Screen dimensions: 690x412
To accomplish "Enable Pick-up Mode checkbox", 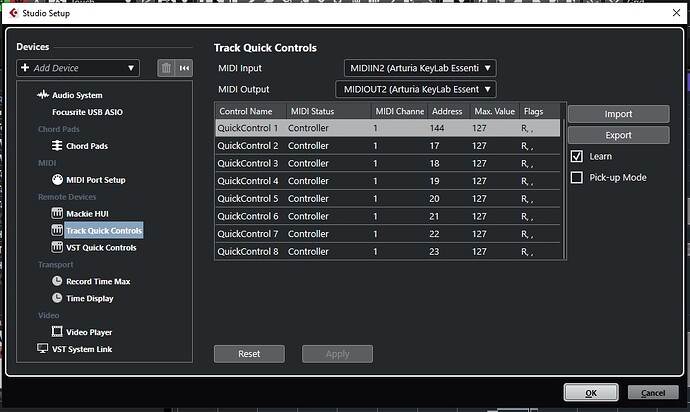I will coord(576,177).
